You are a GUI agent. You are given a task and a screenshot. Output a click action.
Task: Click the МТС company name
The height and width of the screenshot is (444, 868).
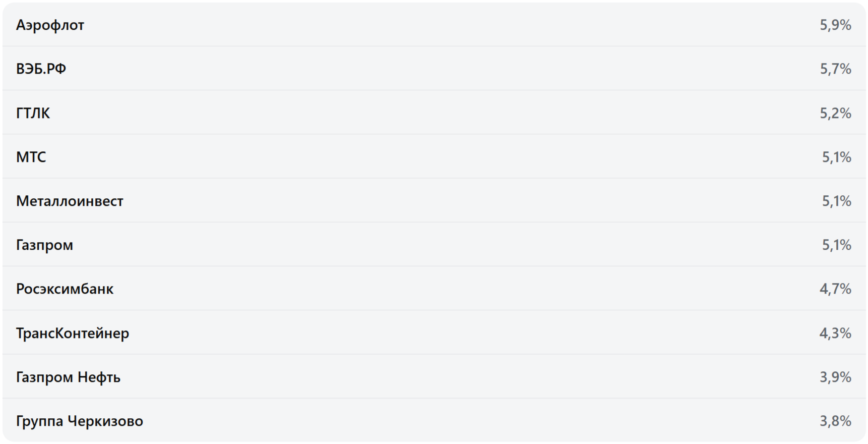31,157
